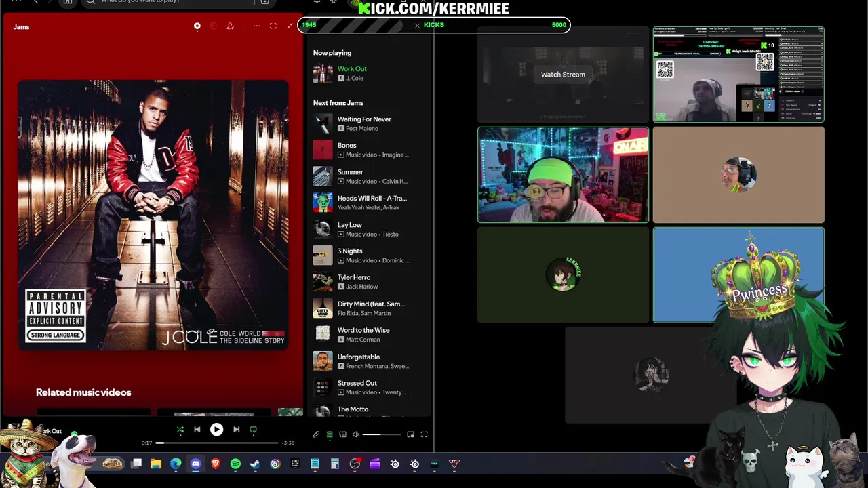Open Jack Harlow artist link
868x488 pixels.
click(x=361, y=287)
